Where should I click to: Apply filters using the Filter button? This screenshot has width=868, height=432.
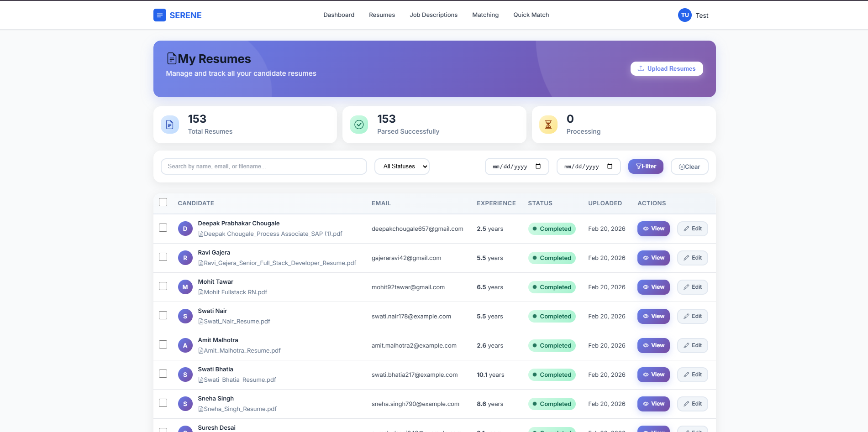[x=646, y=167]
